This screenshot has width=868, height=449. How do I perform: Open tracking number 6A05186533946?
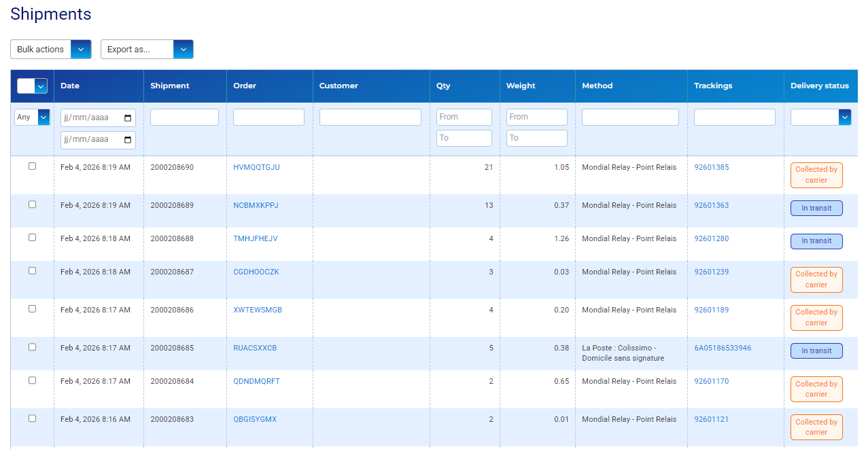pyautogui.click(x=723, y=348)
